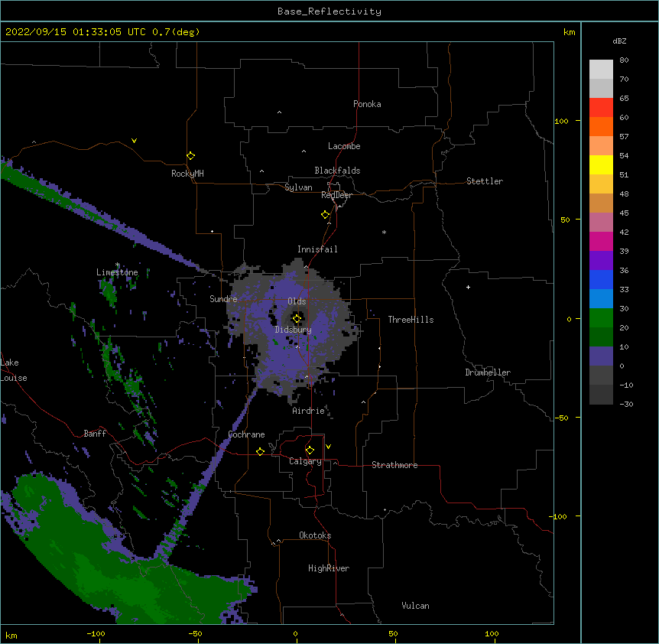The height and width of the screenshot is (644, 659).
Task: Select the radar site diamond between Olds and Didsbury
Action: pos(297,319)
